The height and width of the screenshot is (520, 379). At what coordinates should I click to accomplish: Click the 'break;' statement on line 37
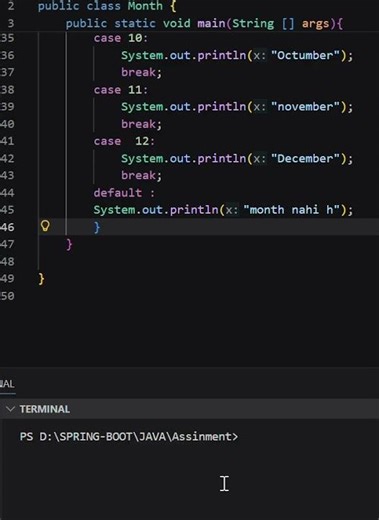(141, 72)
